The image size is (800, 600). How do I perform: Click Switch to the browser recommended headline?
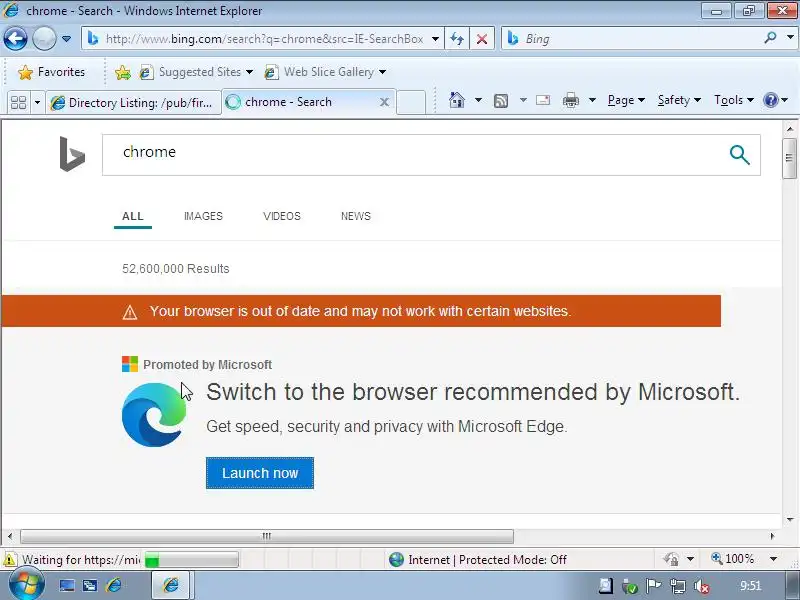pos(472,392)
